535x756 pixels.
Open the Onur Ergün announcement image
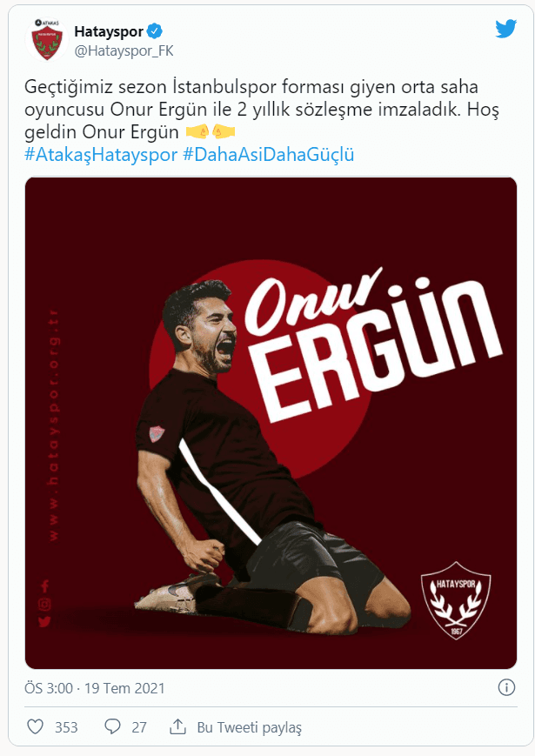pos(271,423)
